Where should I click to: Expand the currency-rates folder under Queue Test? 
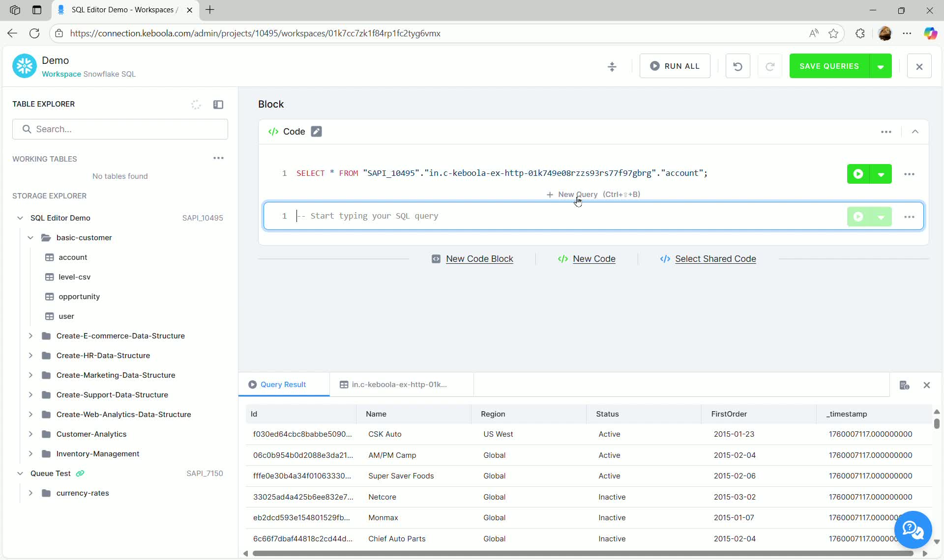(30, 493)
